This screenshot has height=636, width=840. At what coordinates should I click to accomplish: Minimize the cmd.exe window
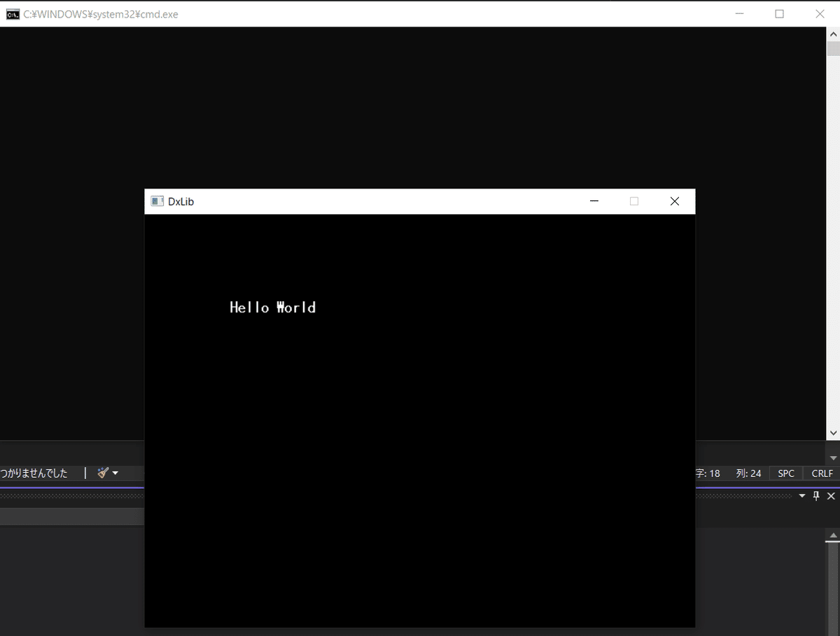(x=739, y=14)
